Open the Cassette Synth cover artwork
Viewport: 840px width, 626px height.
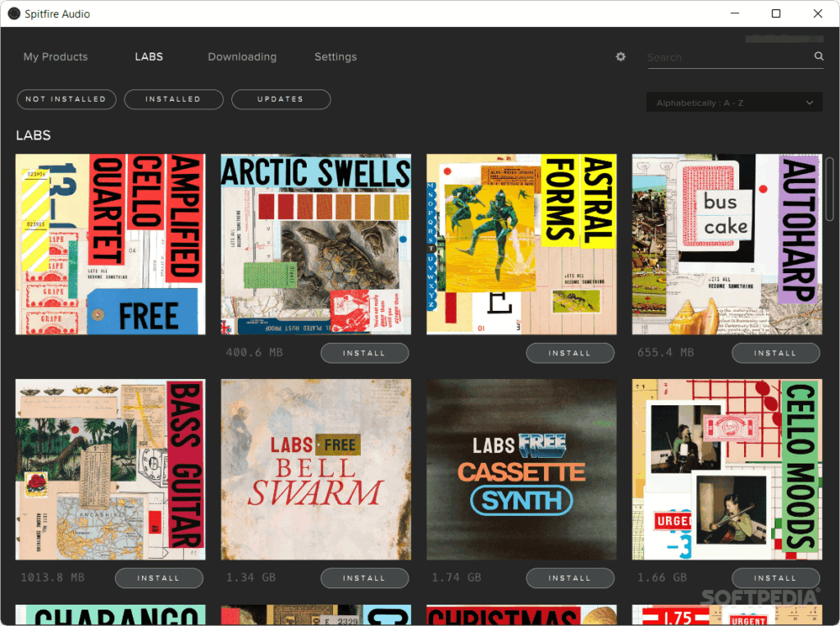(x=521, y=469)
